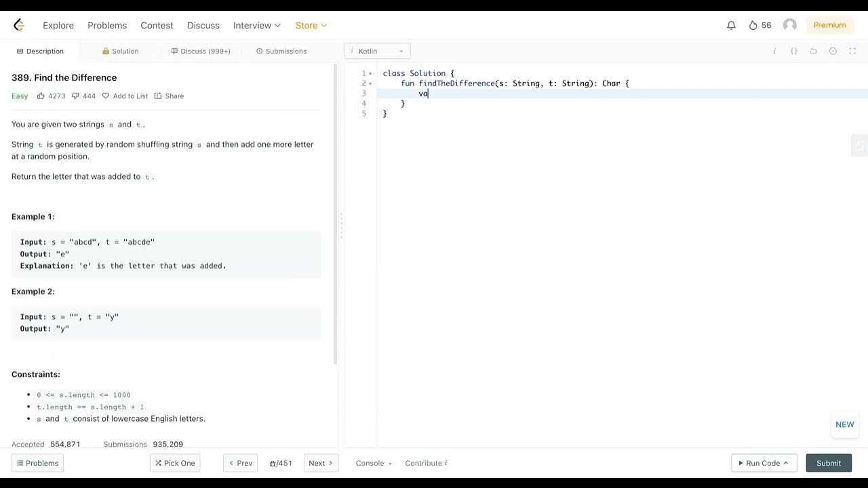Screen dimensions: 868x488
Task: Click the right-edge side panel icon
Action: (859, 146)
